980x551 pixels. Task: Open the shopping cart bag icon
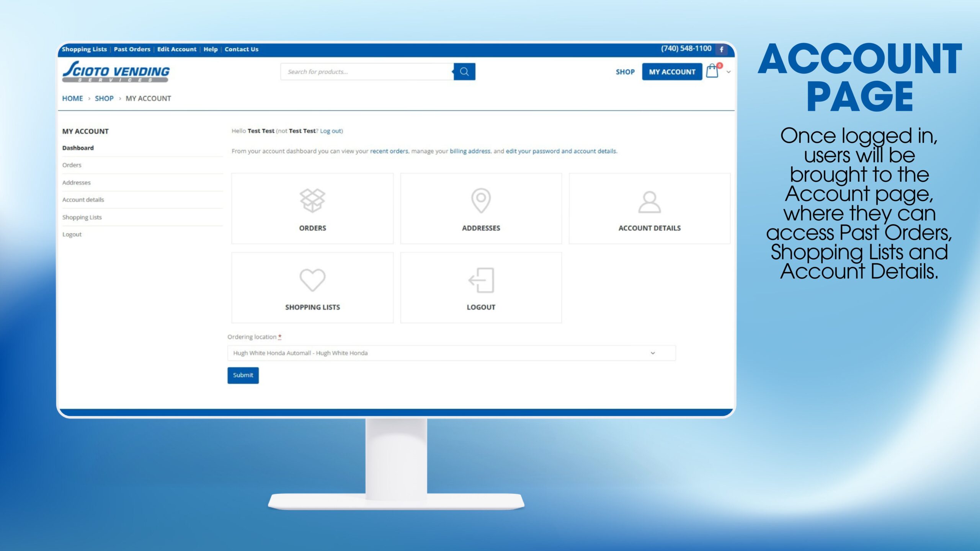[712, 72]
